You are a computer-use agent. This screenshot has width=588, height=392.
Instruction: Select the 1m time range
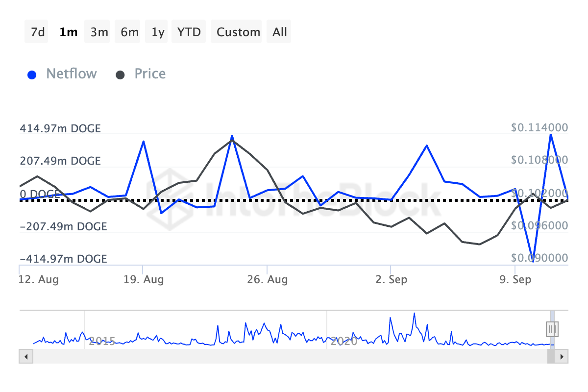[68, 32]
